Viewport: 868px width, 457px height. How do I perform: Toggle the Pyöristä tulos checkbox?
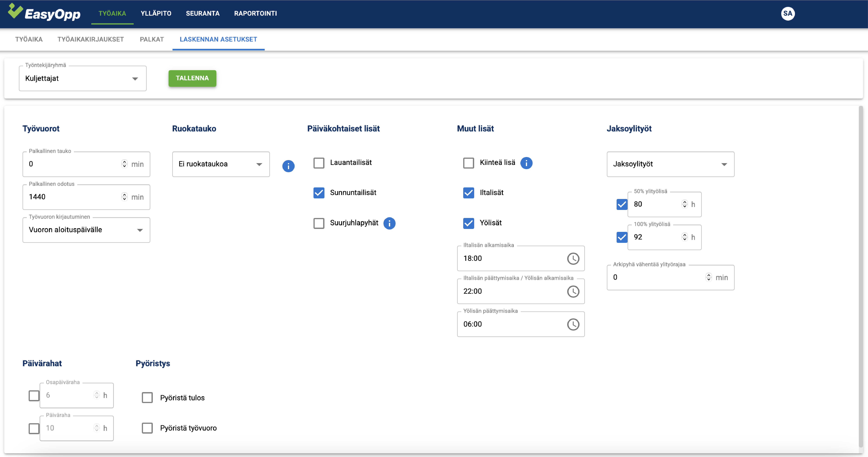pyautogui.click(x=147, y=398)
